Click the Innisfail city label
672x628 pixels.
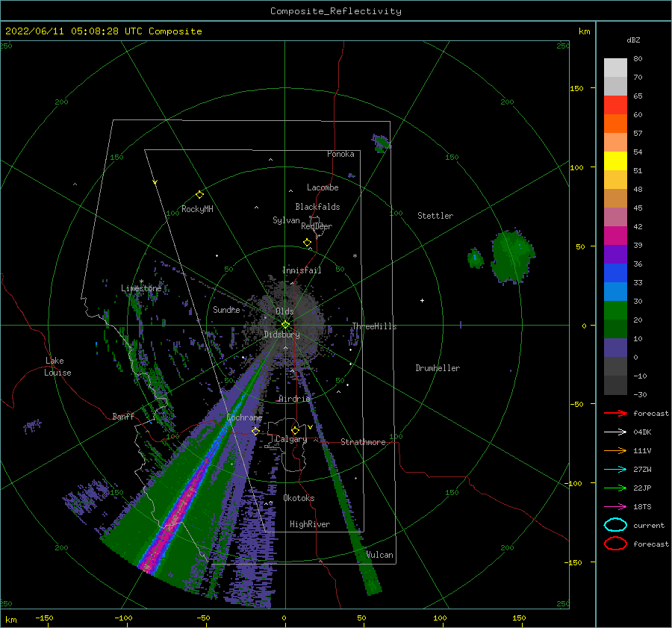point(302,270)
